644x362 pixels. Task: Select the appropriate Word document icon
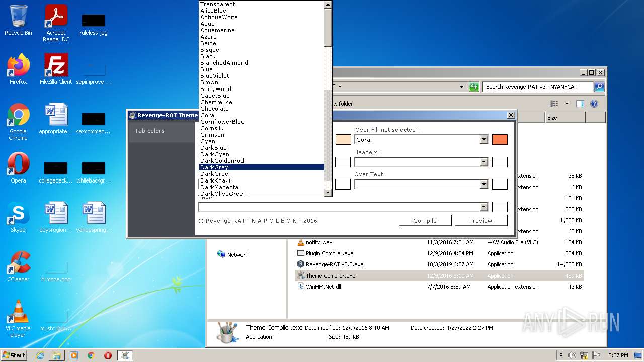click(56, 118)
